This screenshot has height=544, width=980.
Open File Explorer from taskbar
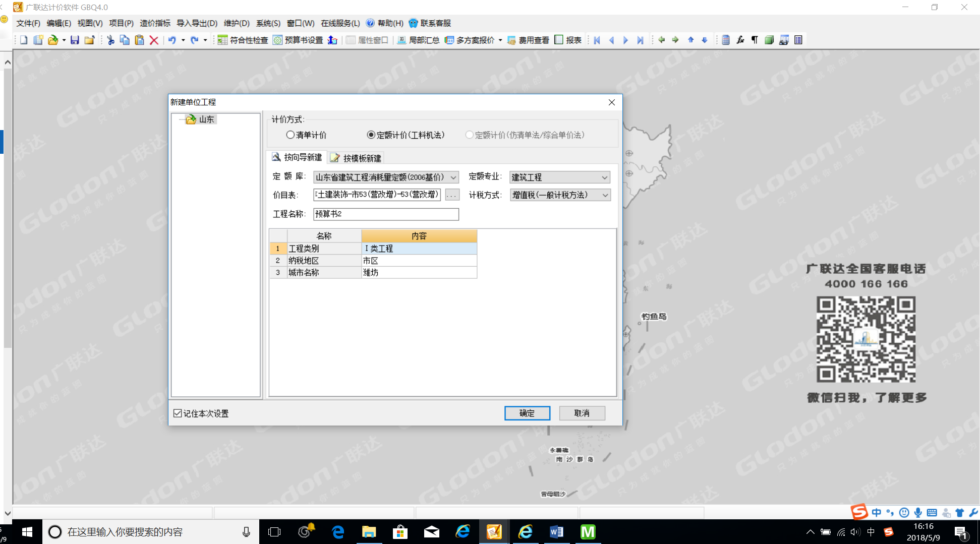coord(369,532)
